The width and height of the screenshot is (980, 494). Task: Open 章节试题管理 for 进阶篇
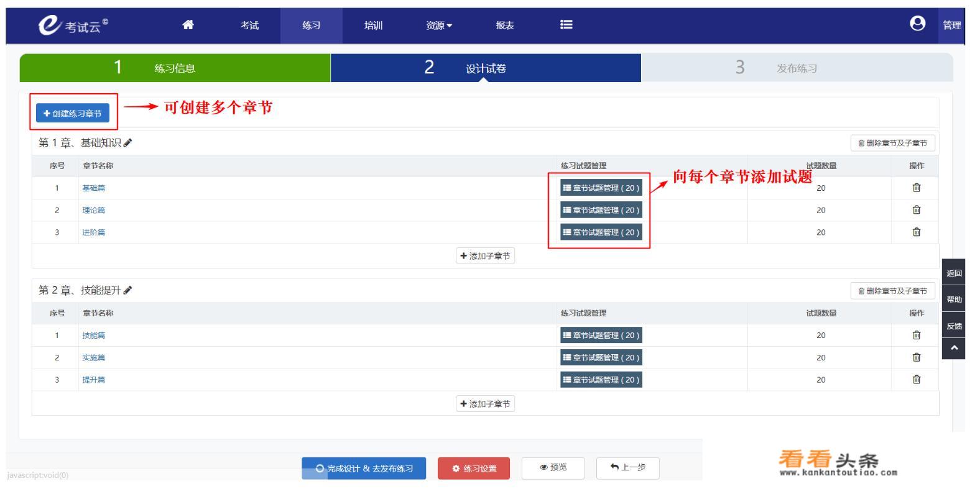coord(601,232)
